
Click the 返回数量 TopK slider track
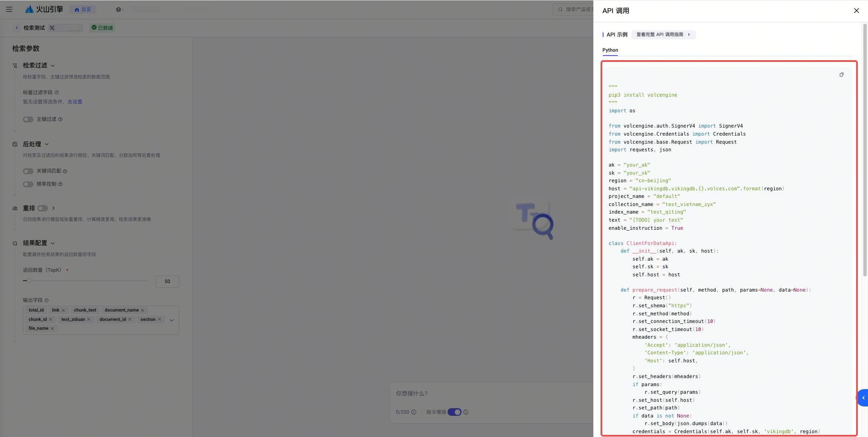tap(86, 281)
